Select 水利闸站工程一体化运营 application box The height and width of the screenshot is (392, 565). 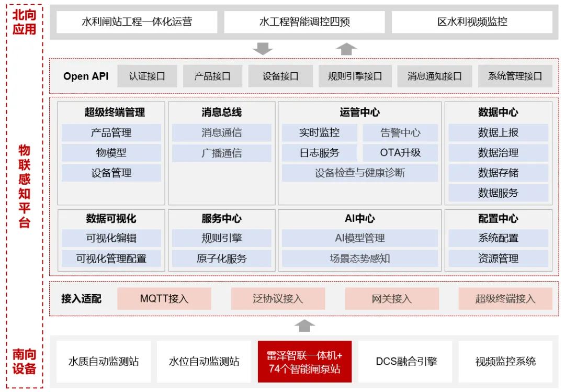click(x=137, y=22)
